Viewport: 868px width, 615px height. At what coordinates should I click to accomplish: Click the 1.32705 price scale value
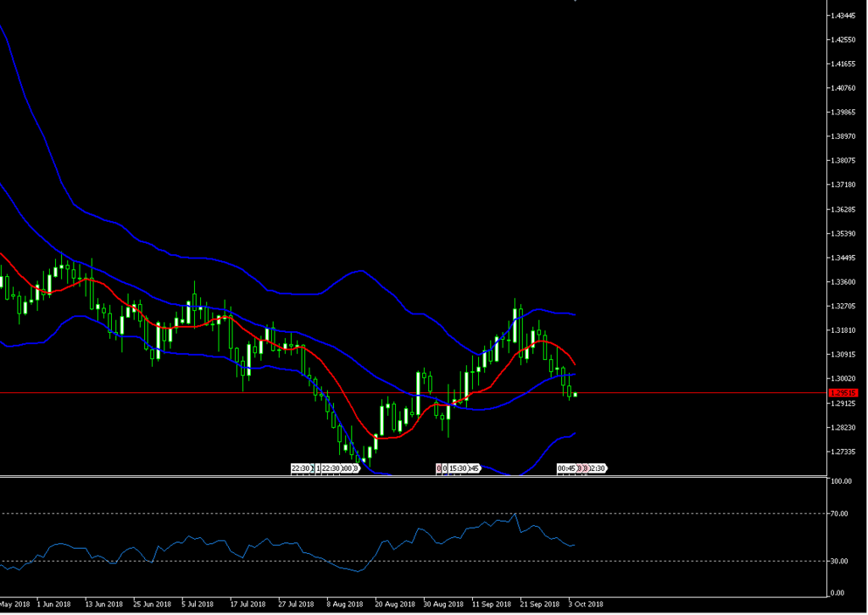point(843,306)
